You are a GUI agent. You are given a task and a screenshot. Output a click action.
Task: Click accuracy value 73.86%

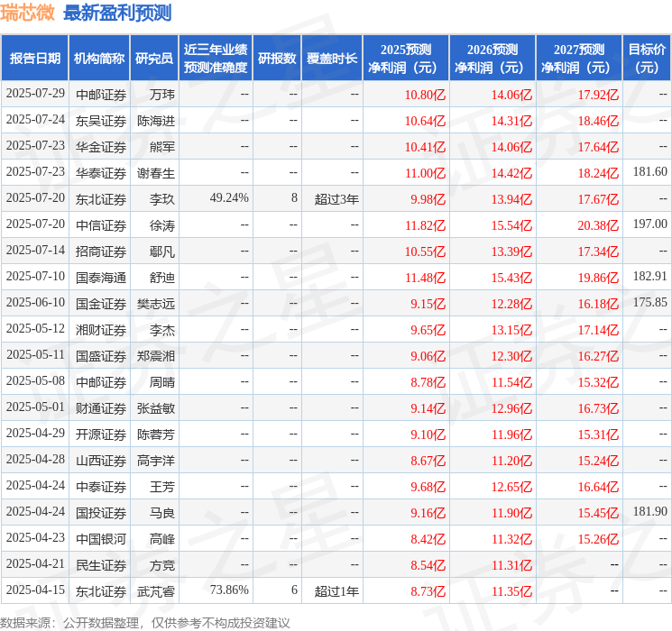point(229,590)
